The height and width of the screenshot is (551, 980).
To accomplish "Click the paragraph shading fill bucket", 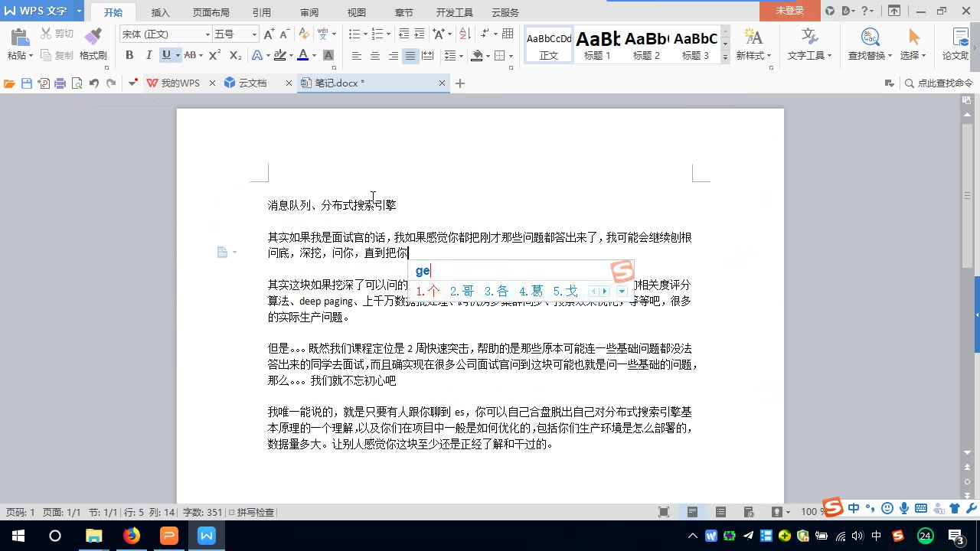I will point(477,56).
